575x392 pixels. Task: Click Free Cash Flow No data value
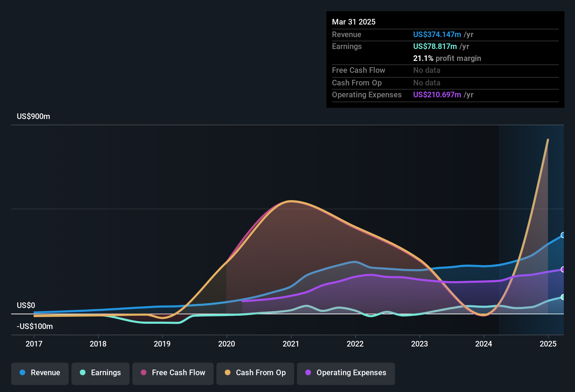point(427,70)
